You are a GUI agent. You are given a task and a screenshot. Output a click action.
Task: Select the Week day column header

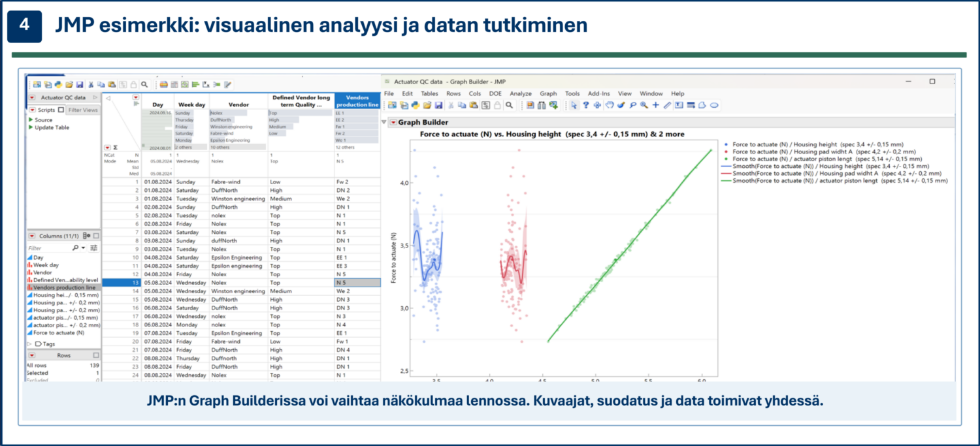pyautogui.click(x=191, y=104)
